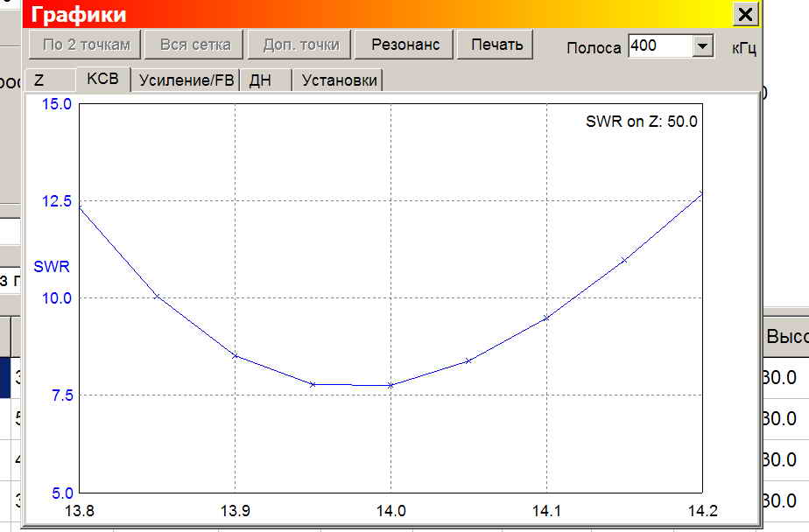Select the КСВ tab
This screenshot has width=809, height=532.
(102, 79)
